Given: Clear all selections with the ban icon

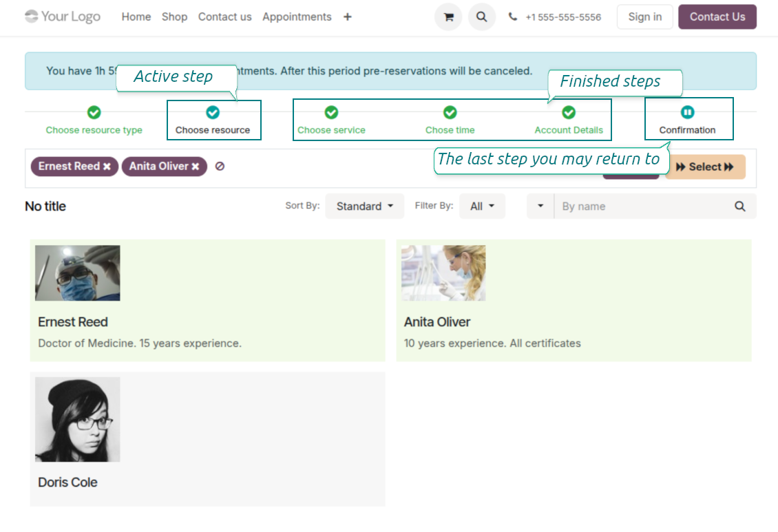Looking at the screenshot, I should pyautogui.click(x=220, y=167).
